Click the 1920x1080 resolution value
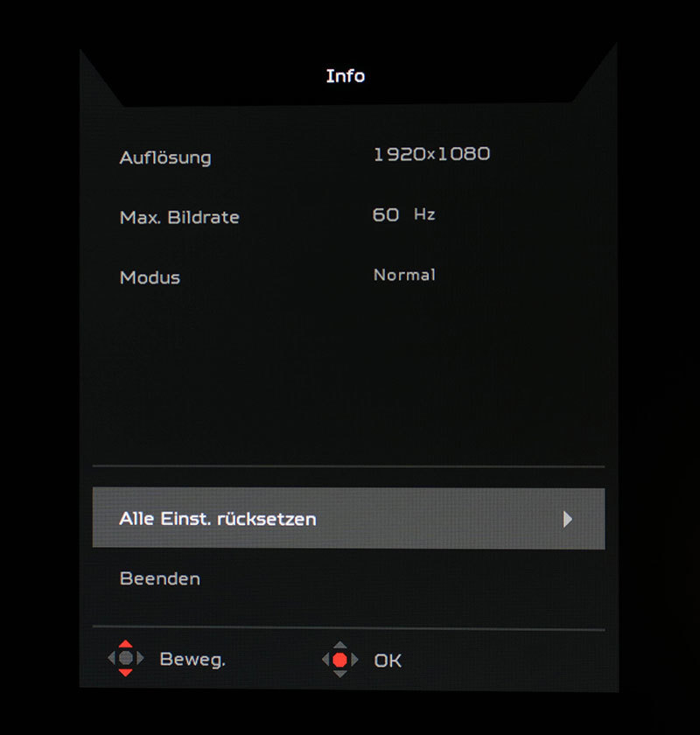700x735 pixels. click(432, 154)
